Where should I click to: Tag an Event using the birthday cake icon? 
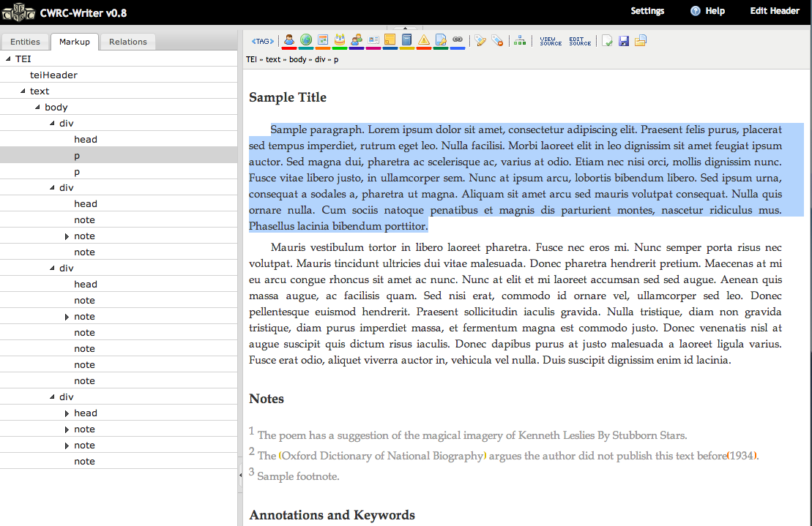(340, 40)
